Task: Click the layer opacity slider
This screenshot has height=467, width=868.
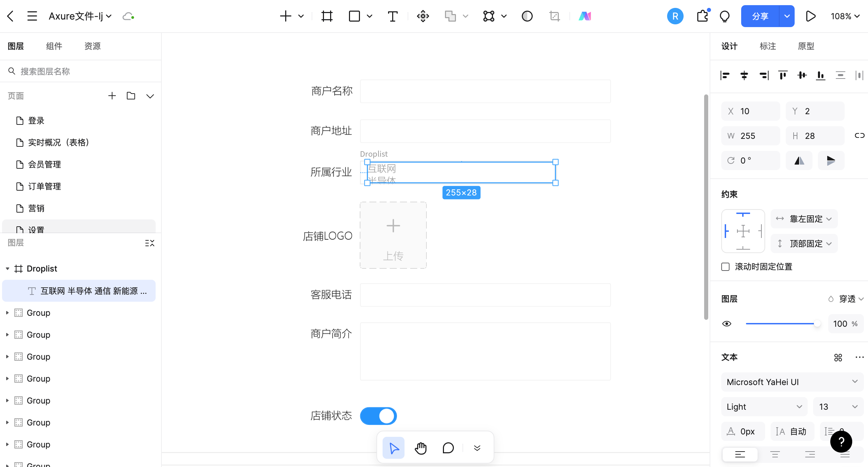Action: click(782, 324)
